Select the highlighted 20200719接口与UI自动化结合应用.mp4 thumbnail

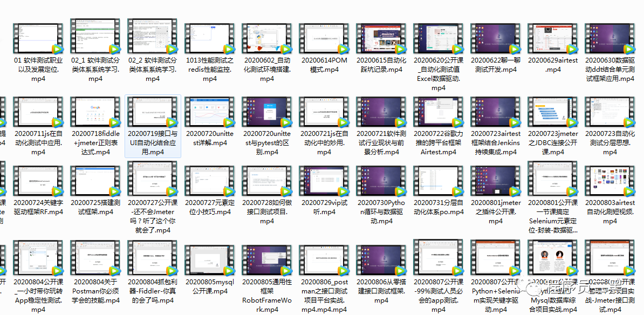pyautogui.click(x=153, y=113)
